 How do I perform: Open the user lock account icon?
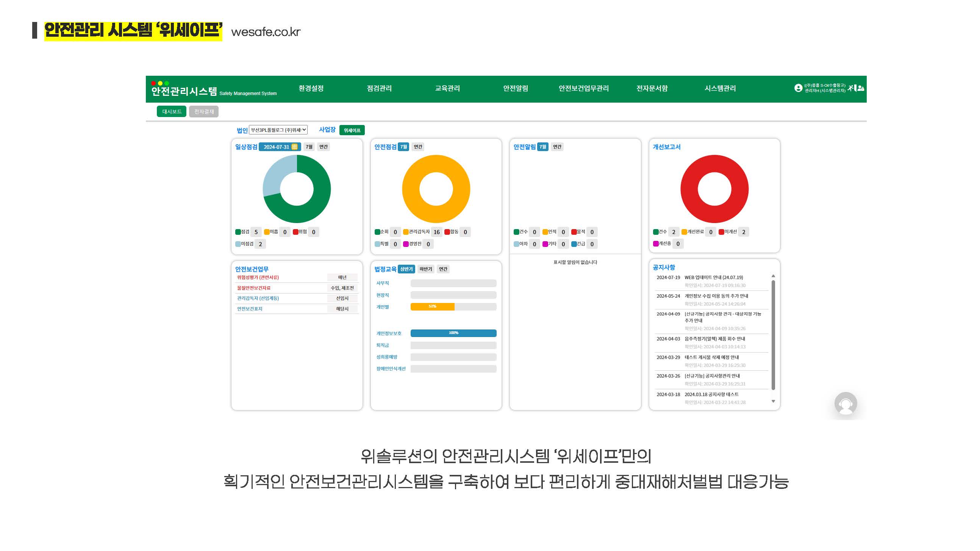(861, 88)
